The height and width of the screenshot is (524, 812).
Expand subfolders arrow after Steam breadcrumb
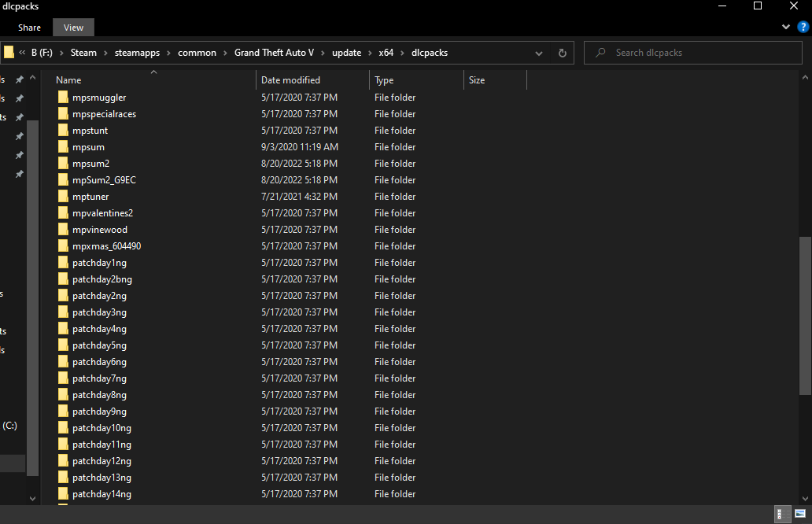tap(105, 53)
